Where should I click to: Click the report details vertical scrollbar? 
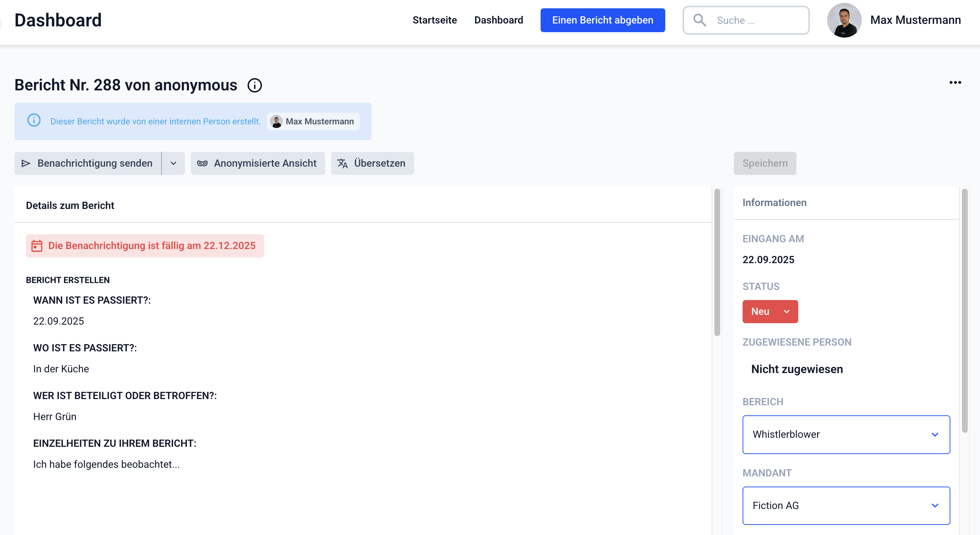coord(717,262)
